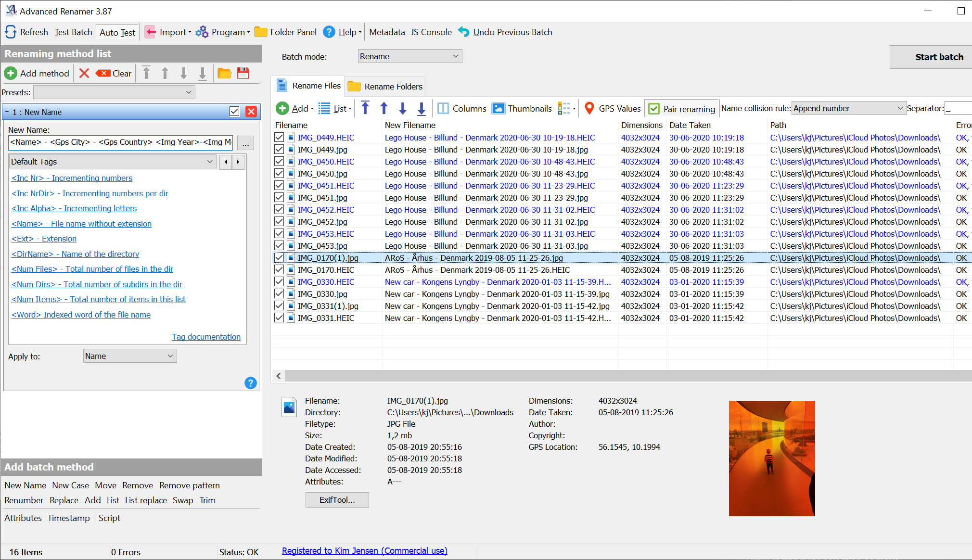Click the Columns view icon
Image resolution: width=972 pixels, height=560 pixels.
443,109
